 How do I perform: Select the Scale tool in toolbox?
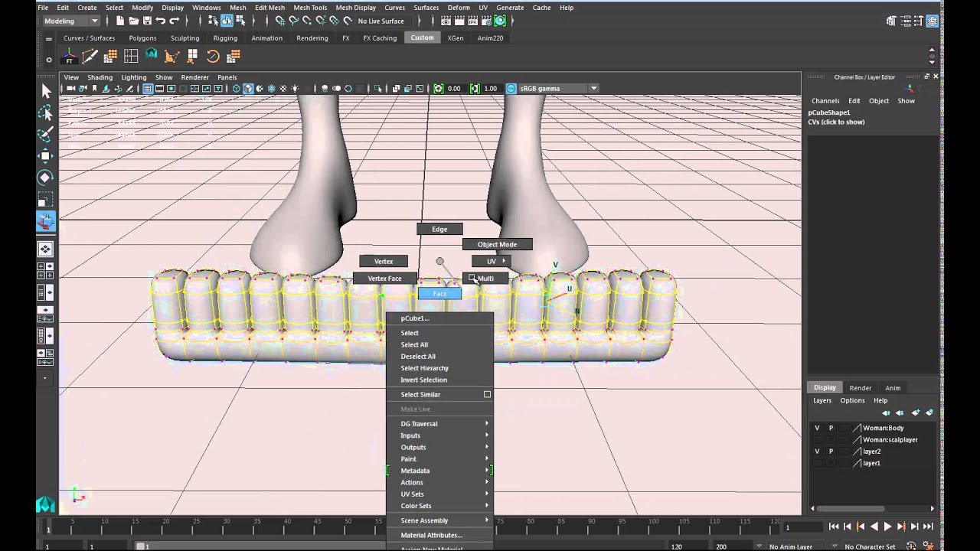coord(45,199)
